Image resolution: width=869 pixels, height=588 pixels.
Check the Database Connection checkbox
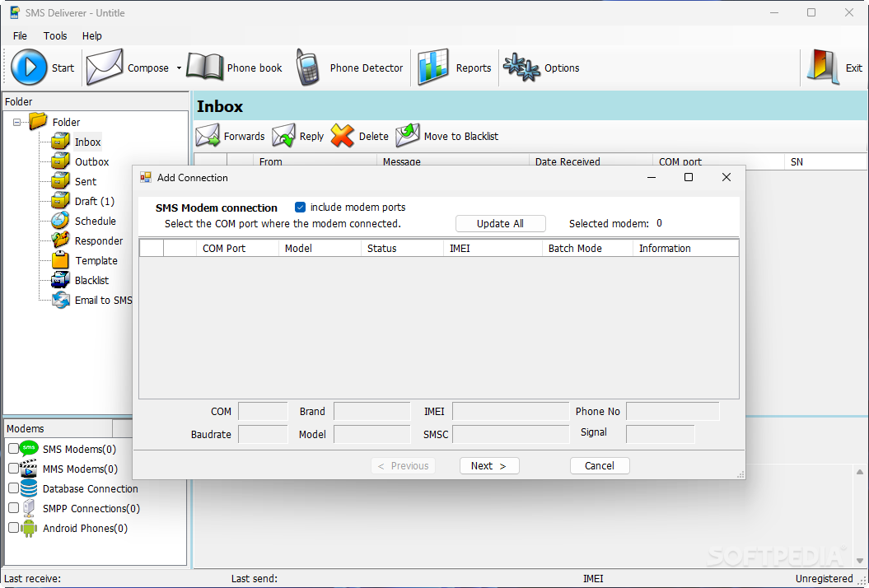[x=14, y=488]
